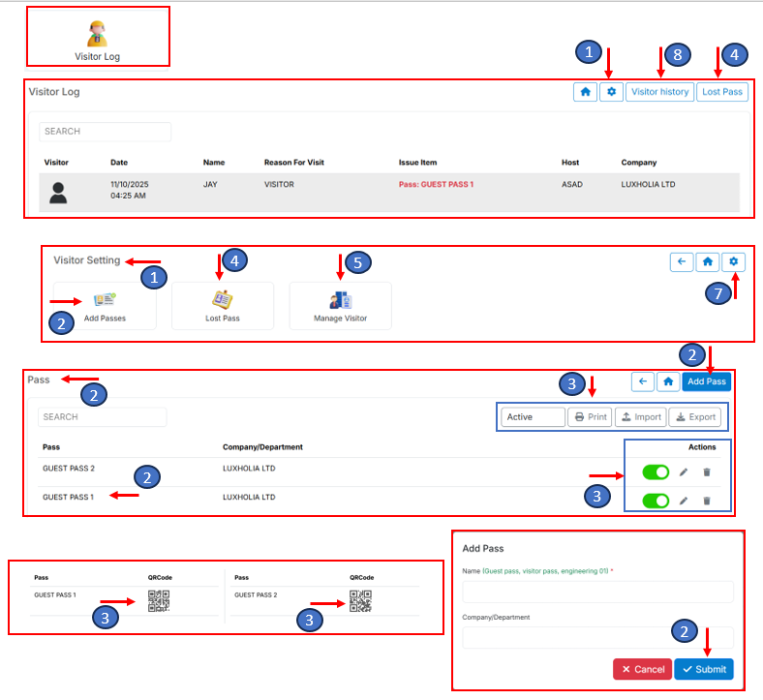Click the pass Name input field
This screenshot has height=700, width=763.
coord(597,592)
